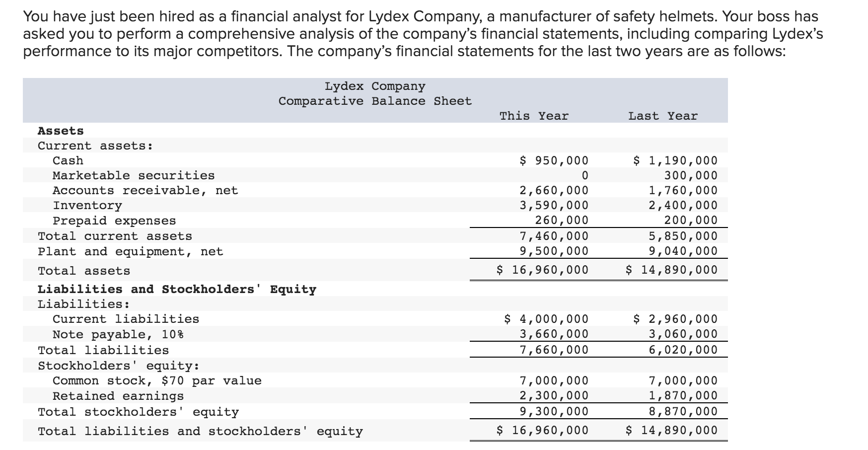Click the "Marketable securities" row label
868x450 pixels.
click(134, 176)
